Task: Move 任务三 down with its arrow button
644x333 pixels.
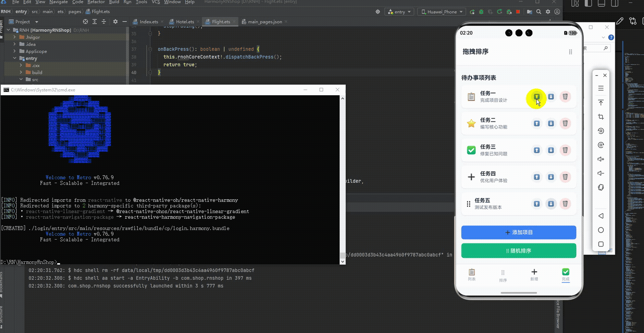Action: point(551,150)
